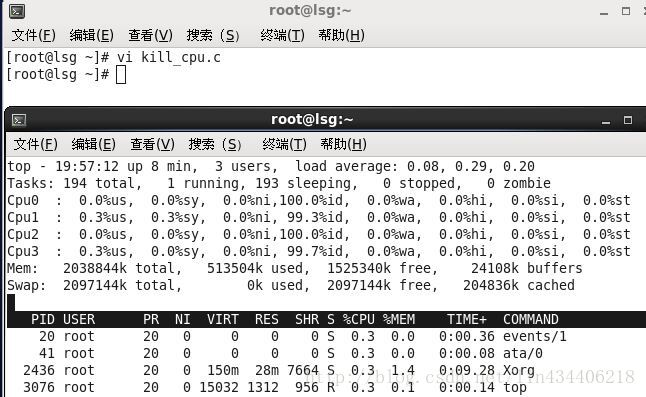Click the Xorg process row
The width and height of the screenshot is (646, 397).
279,370
